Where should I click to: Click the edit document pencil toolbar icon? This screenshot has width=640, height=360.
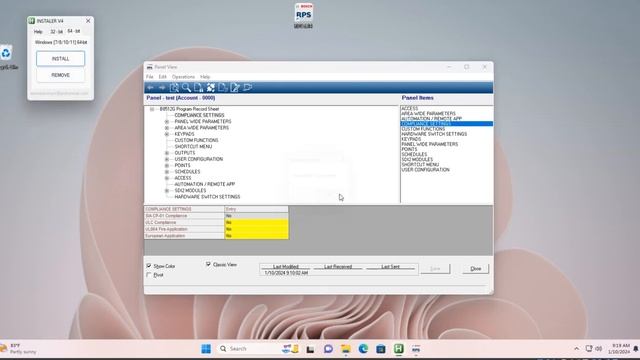235,87
